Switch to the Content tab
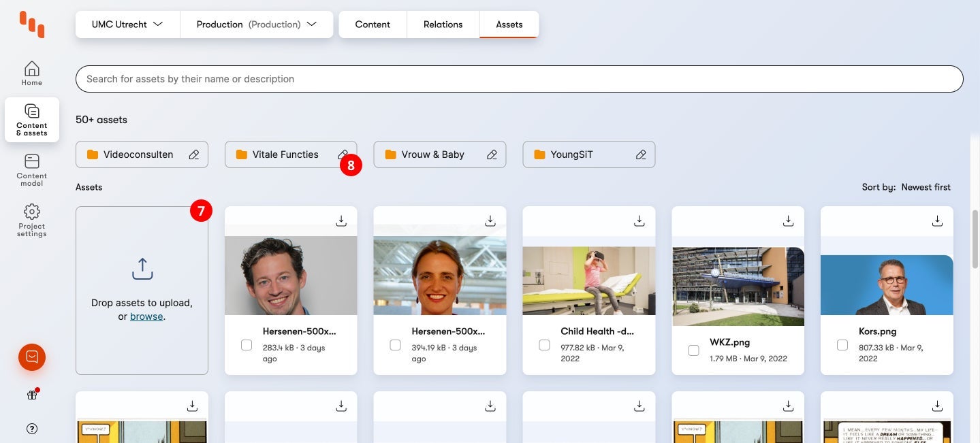 click(373, 24)
